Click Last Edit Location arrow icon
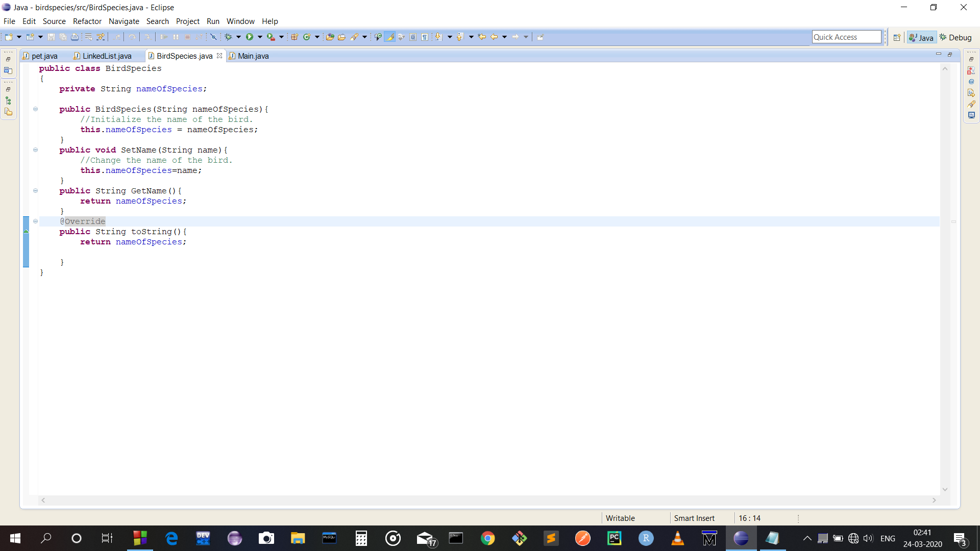The height and width of the screenshot is (551, 980). tap(481, 37)
